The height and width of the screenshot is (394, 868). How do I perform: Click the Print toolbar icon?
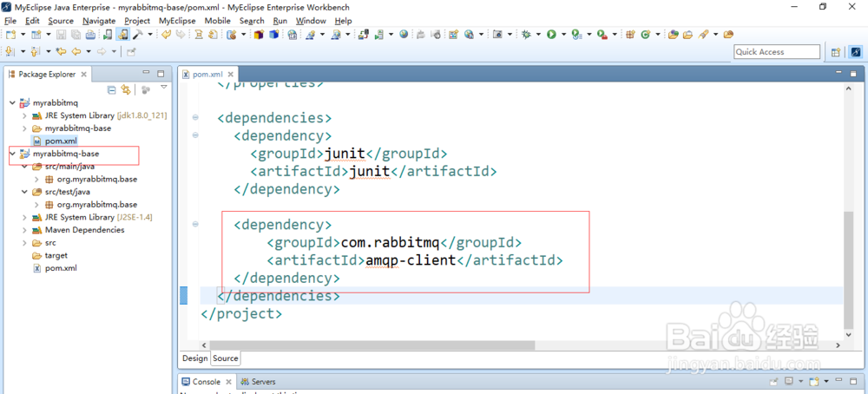90,35
